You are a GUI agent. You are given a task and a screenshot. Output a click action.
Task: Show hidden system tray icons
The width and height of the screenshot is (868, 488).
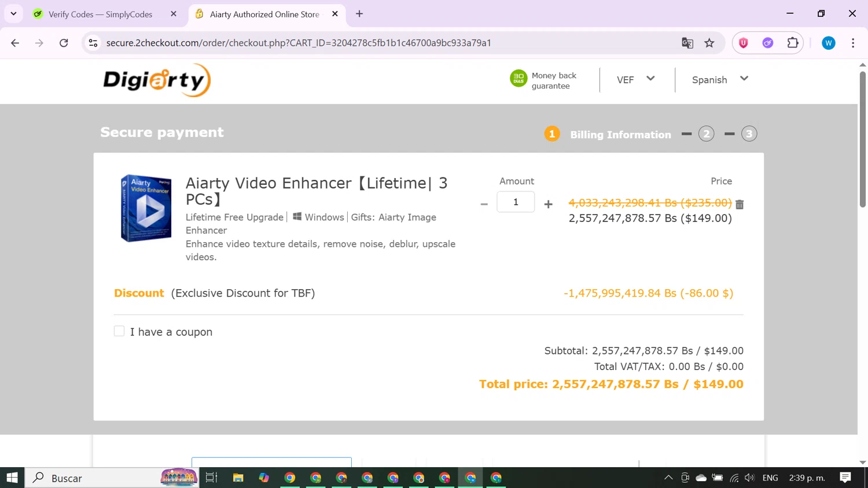coord(668,478)
